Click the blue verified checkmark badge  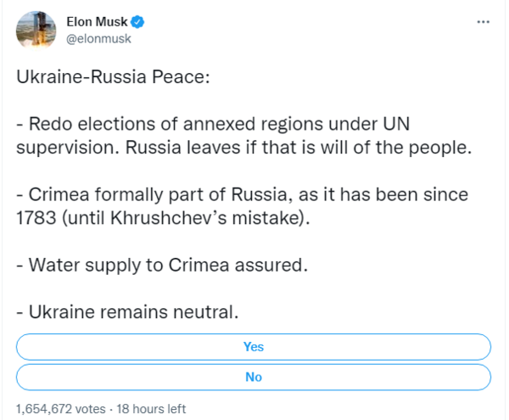point(137,22)
